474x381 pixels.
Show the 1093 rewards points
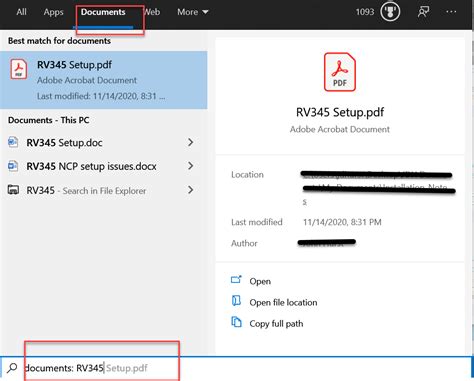(x=365, y=12)
